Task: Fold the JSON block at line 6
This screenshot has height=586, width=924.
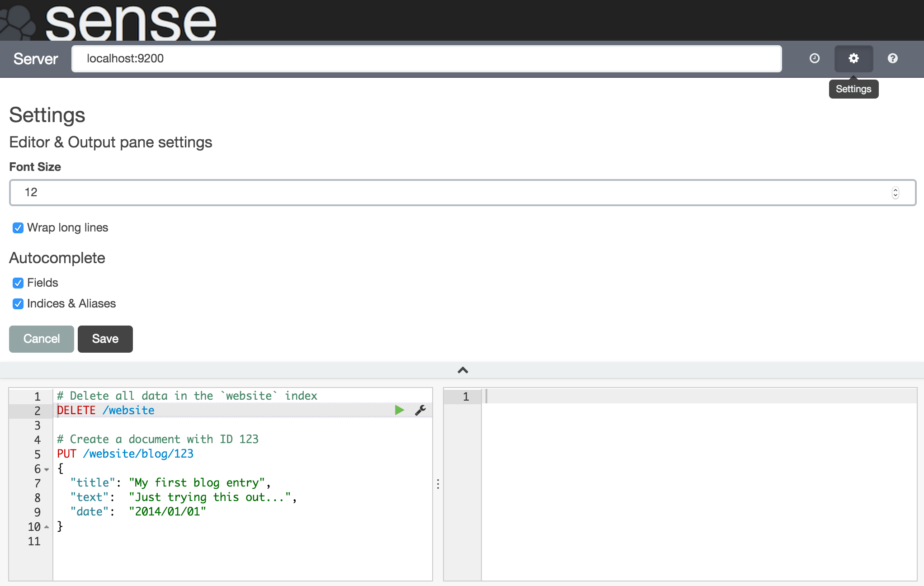Action: [47, 469]
